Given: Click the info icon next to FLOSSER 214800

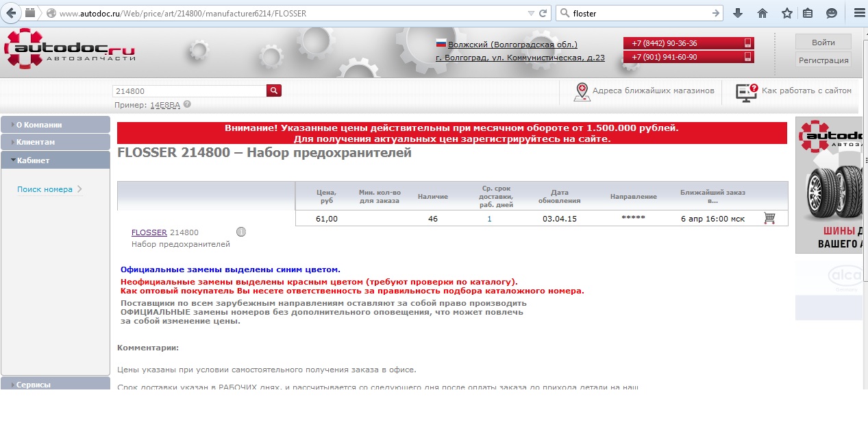Looking at the screenshot, I should click(241, 232).
